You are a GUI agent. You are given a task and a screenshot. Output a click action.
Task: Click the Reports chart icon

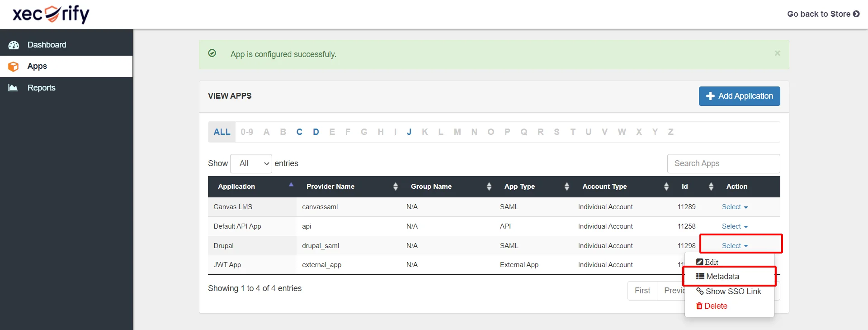pyautogui.click(x=13, y=88)
